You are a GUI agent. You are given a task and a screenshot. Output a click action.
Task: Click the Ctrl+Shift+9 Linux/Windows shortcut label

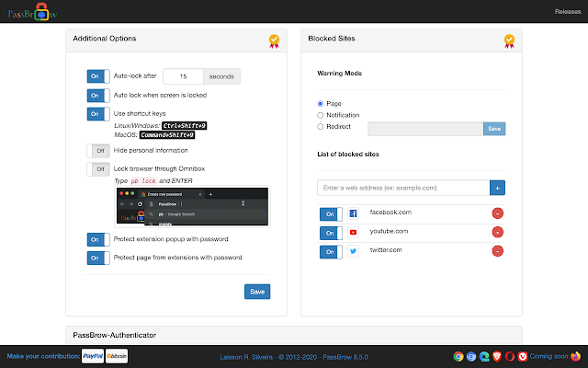tap(184, 125)
